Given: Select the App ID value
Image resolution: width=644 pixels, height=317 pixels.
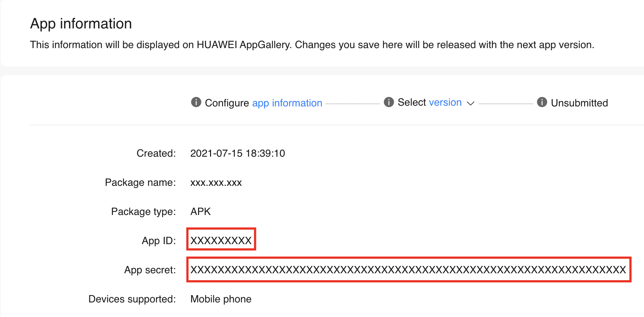Looking at the screenshot, I should tap(221, 240).
